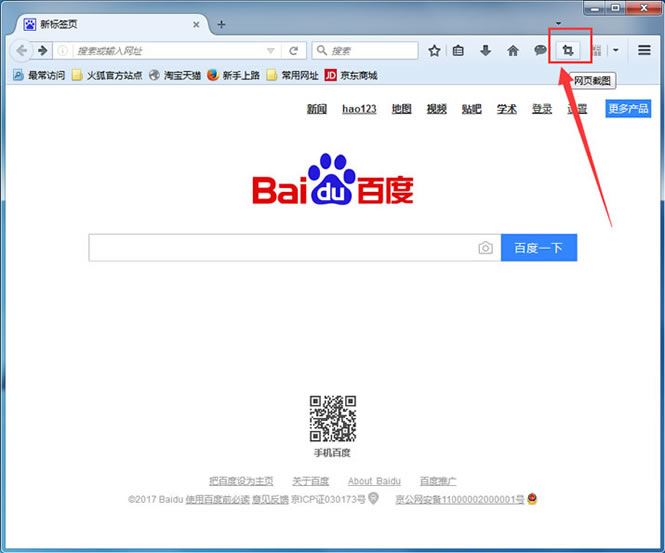
Task: Click the police badge icon in the footer
Action: tap(532, 499)
